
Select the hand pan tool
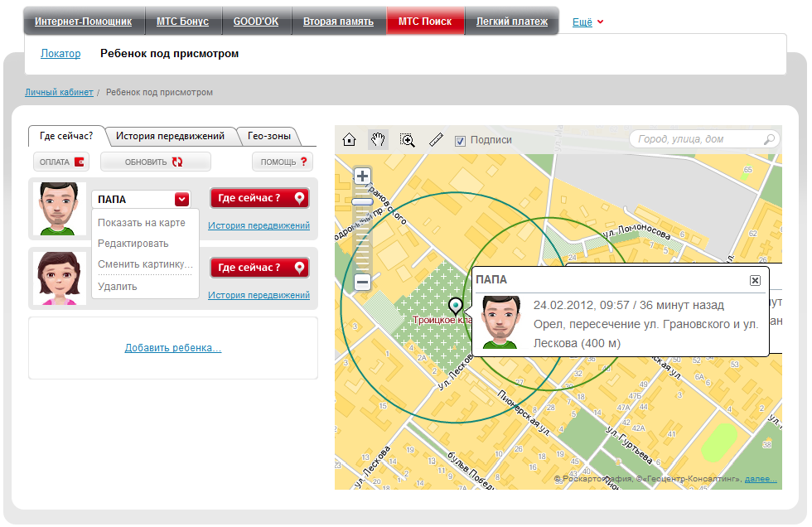point(378,139)
